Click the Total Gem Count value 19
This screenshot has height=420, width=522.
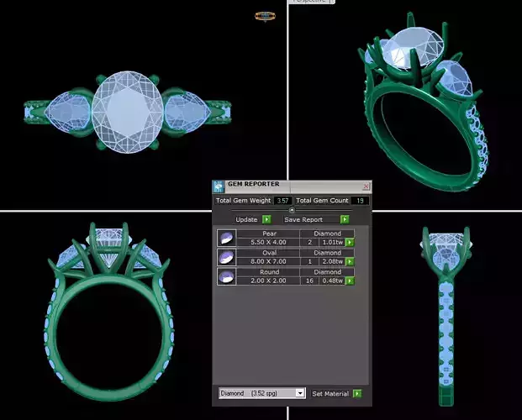point(360,201)
